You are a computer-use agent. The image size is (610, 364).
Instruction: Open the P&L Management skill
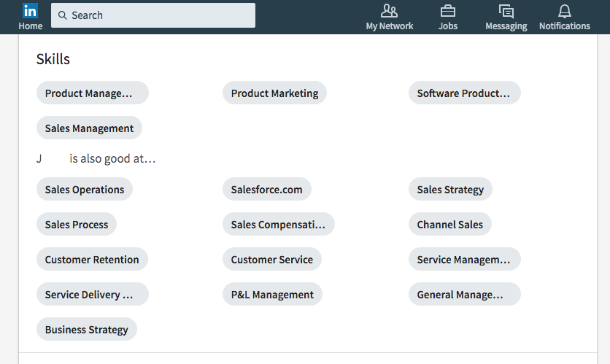[x=272, y=294]
